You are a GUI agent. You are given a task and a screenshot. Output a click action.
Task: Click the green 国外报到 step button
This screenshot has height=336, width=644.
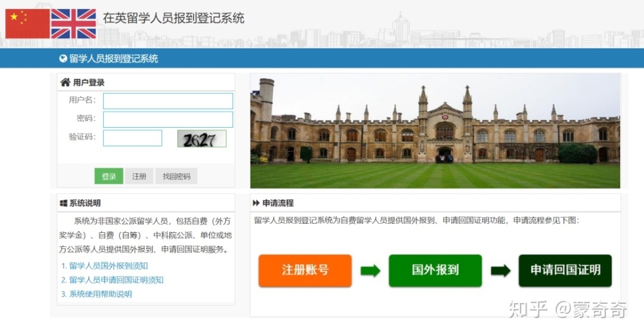(x=435, y=270)
